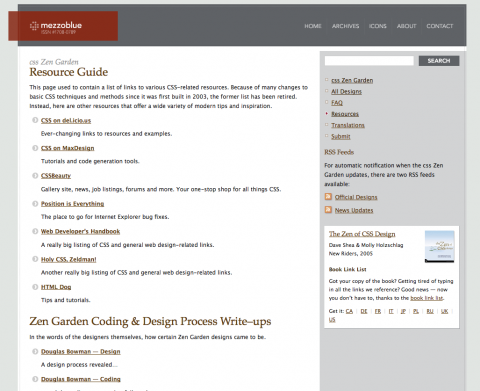Click the bullet icon beside Douglas Bowman — Coding
The height and width of the screenshot is (391, 480).
pos(35,379)
